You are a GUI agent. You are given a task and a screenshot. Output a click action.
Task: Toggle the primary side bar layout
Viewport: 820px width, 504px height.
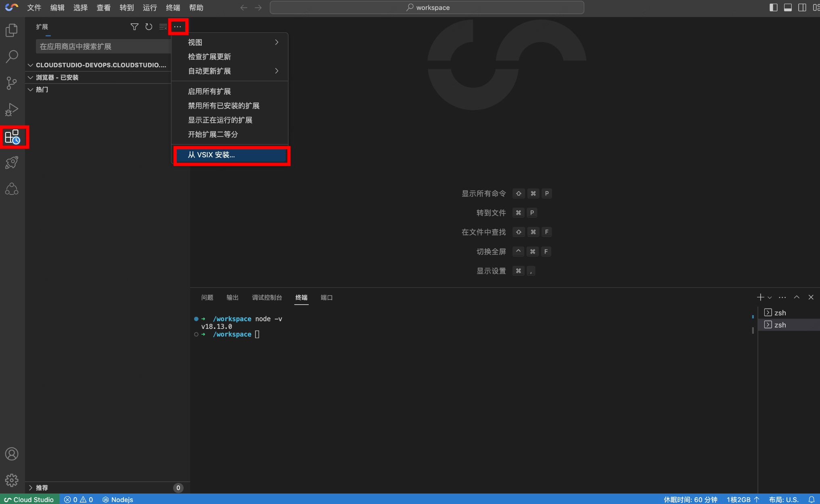click(773, 7)
